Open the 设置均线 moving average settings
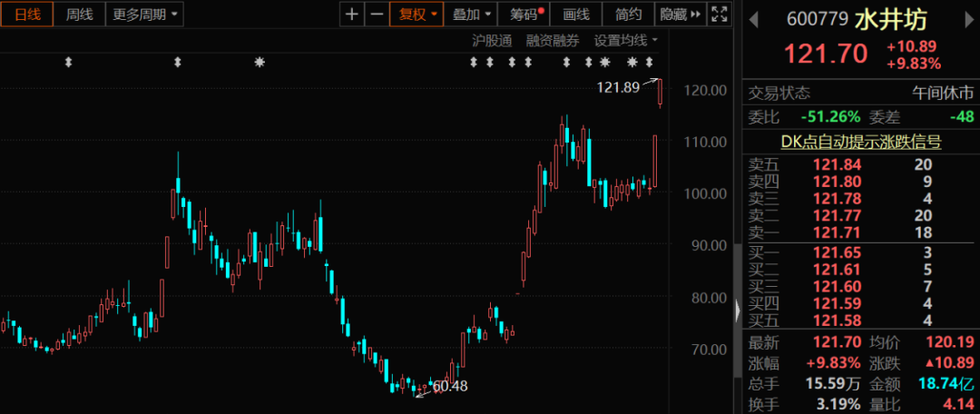This screenshot has height=414, width=980. (625, 40)
